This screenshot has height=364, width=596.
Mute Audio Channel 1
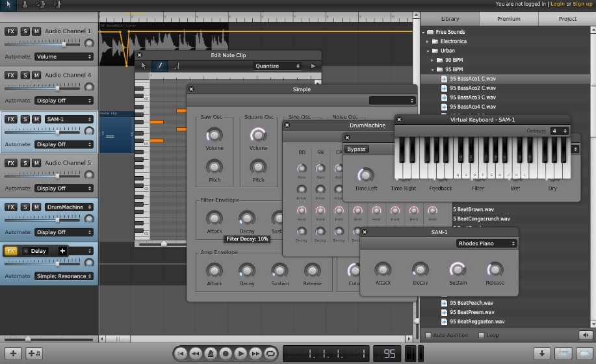tap(36, 31)
